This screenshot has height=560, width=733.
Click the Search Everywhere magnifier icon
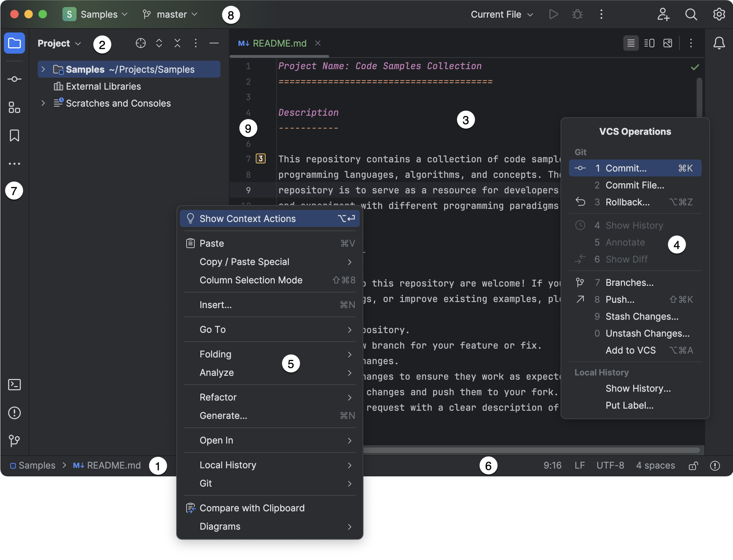[x=691, y=14]
